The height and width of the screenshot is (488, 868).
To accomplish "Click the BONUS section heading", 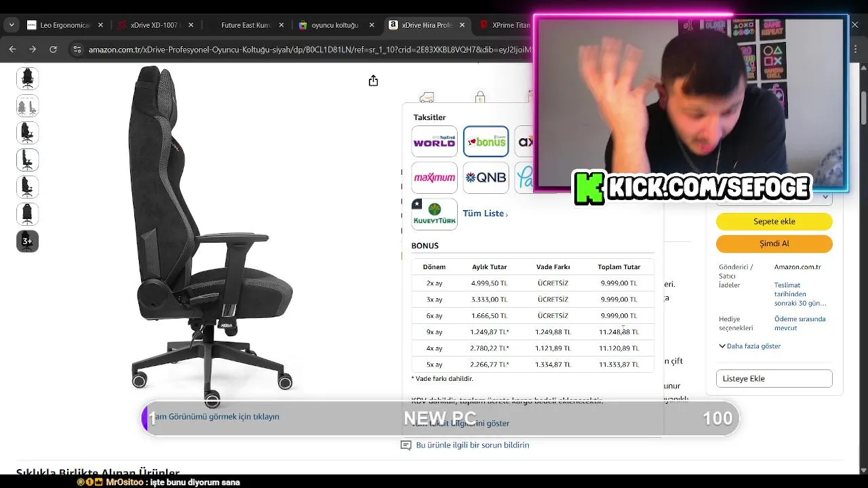I will (x=425, y=246).
